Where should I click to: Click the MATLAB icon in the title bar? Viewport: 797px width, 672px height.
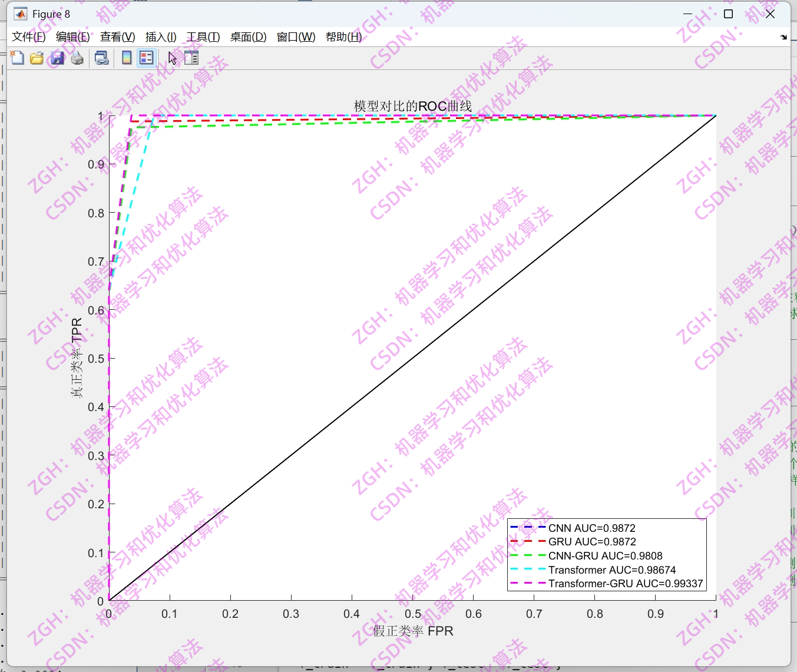click(x=21, y=13)
